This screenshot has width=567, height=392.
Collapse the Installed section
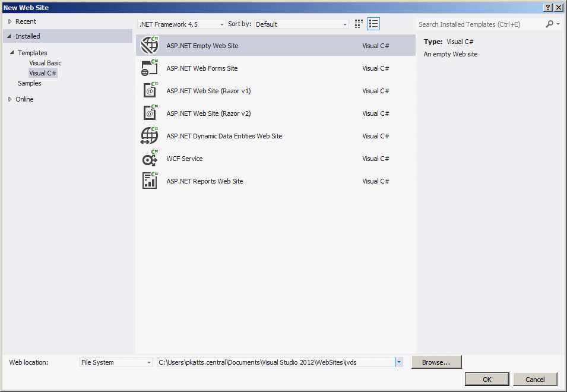coord(9,36)
